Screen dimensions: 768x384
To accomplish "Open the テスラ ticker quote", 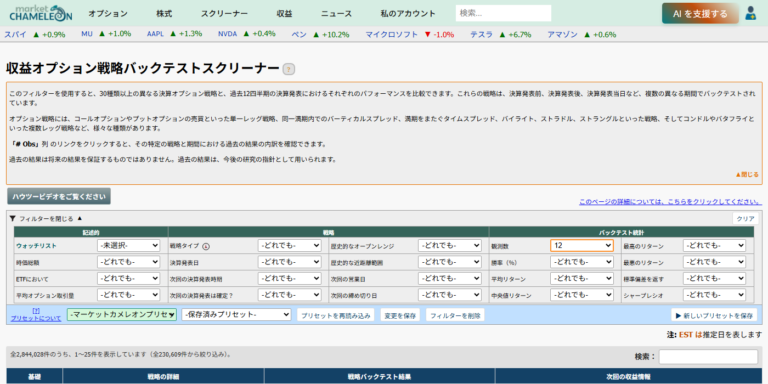I will click(481, 34).
